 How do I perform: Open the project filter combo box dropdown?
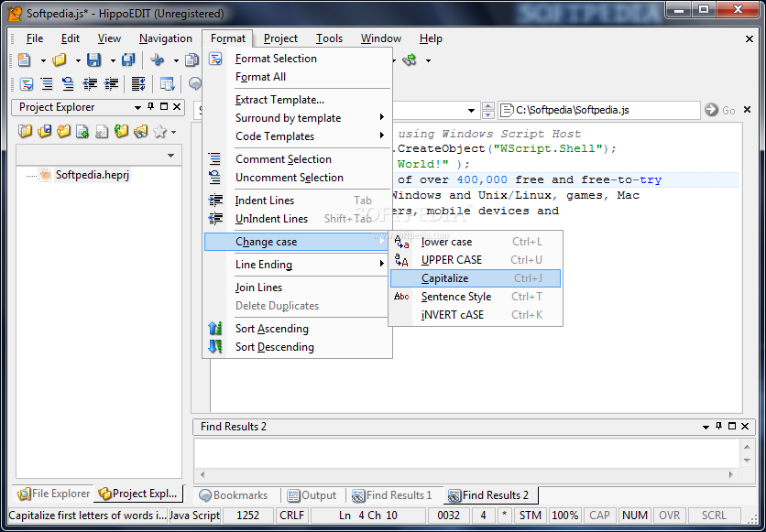pyautogui.click(x=170, y=156)
